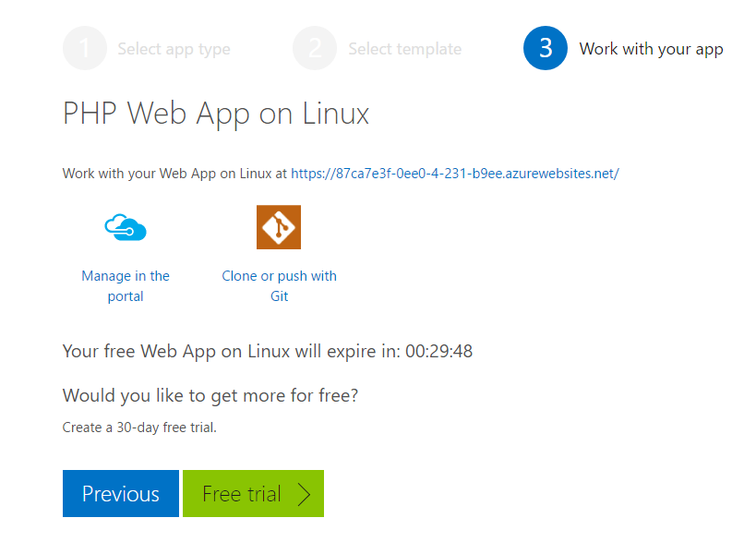
Task: Click 'Would you like to get more for free?'
Action: click(x=210, y=395)
